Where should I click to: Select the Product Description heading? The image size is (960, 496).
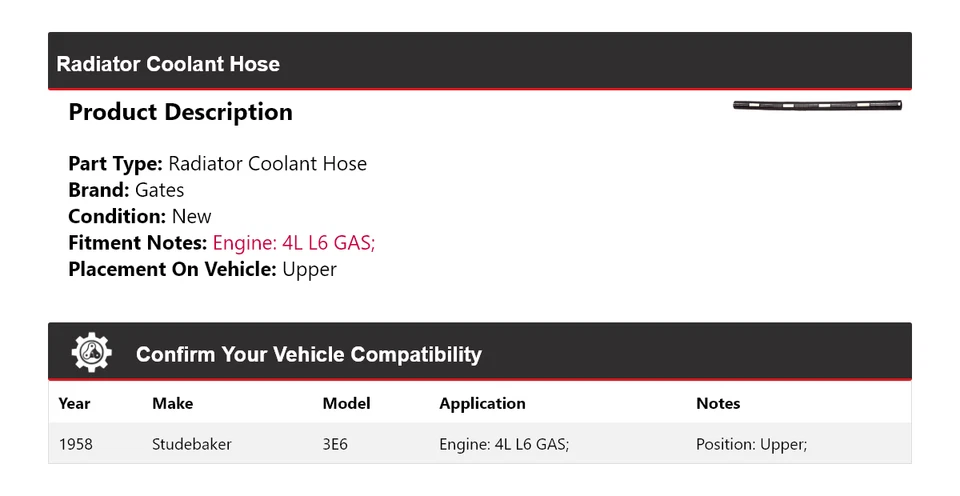tap(180, 112)
